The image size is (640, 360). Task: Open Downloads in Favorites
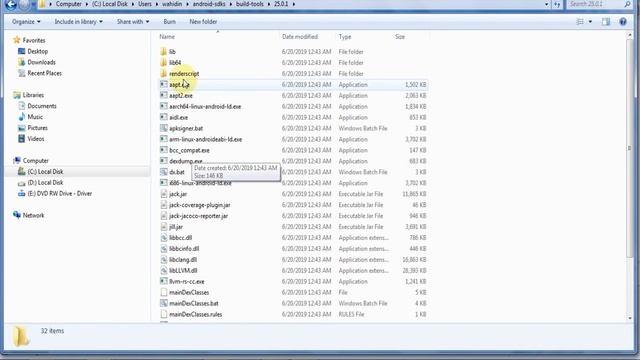tap(41, 62)
